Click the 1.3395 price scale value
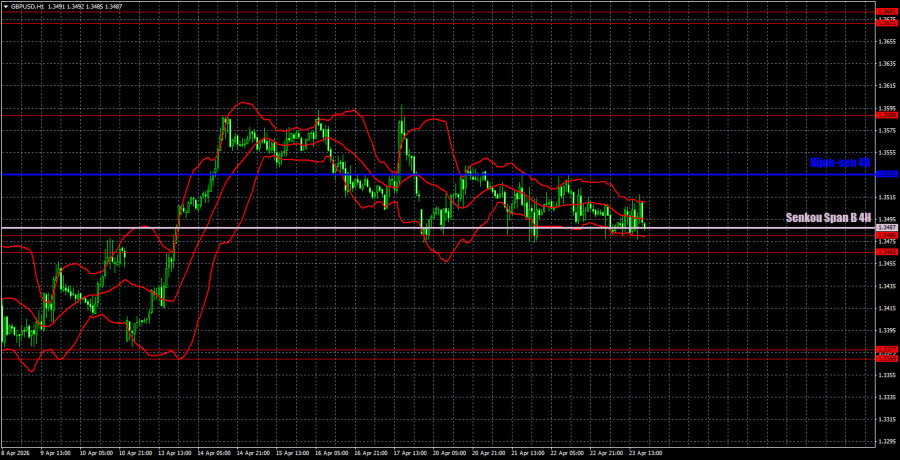This screenshot has width=900, height=460. point(887,331)
